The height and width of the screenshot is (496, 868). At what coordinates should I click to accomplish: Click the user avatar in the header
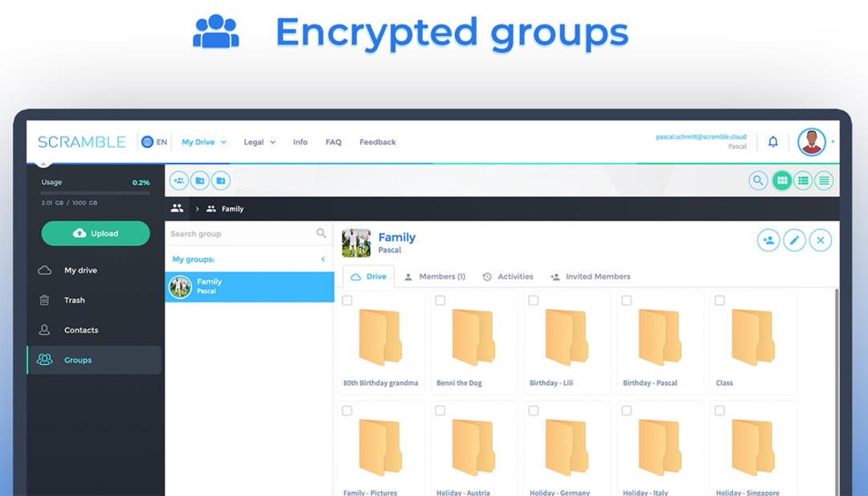point(812,141)
